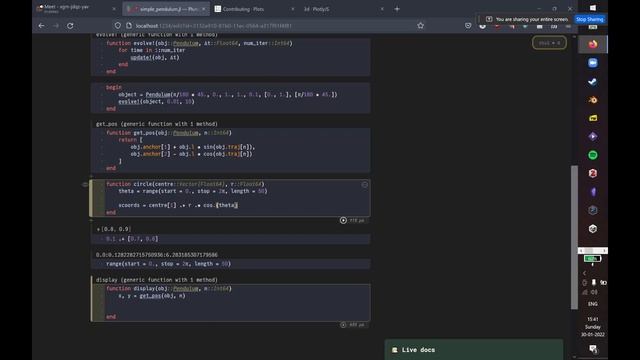Close the Contributing · Plots tab
This screenshot has height=360, width=640.
pyautogui.click(x=292, y=9)
